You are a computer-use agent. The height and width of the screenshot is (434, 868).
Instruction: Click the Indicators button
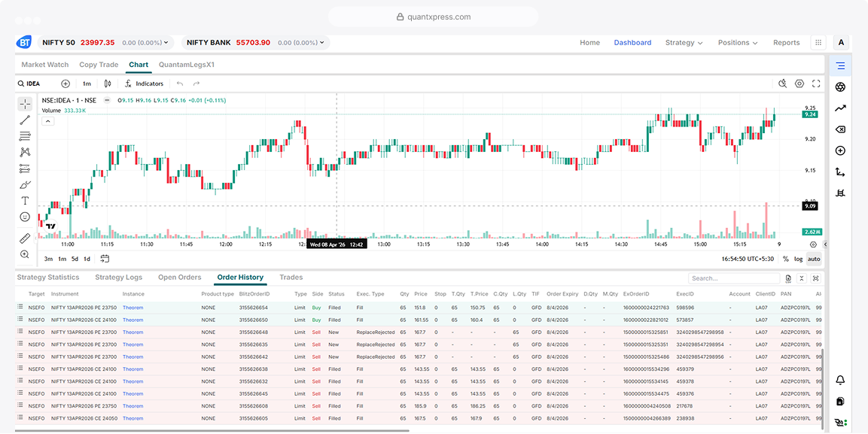point(144,83)
